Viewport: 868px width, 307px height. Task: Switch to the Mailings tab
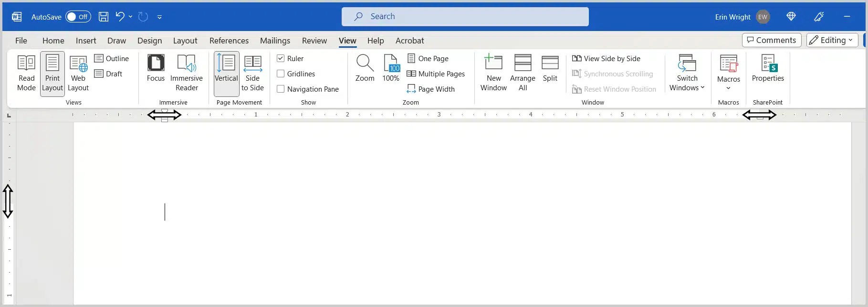point(275,41)
